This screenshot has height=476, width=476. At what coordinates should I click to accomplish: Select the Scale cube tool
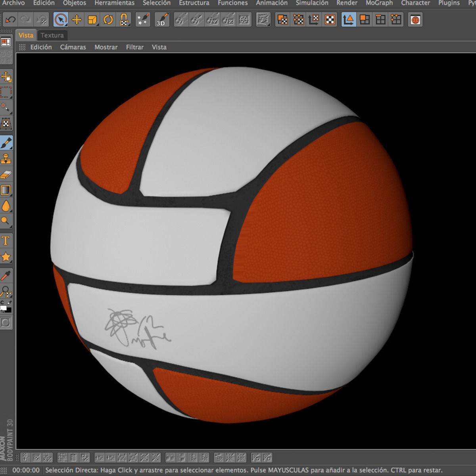point(92,19)
